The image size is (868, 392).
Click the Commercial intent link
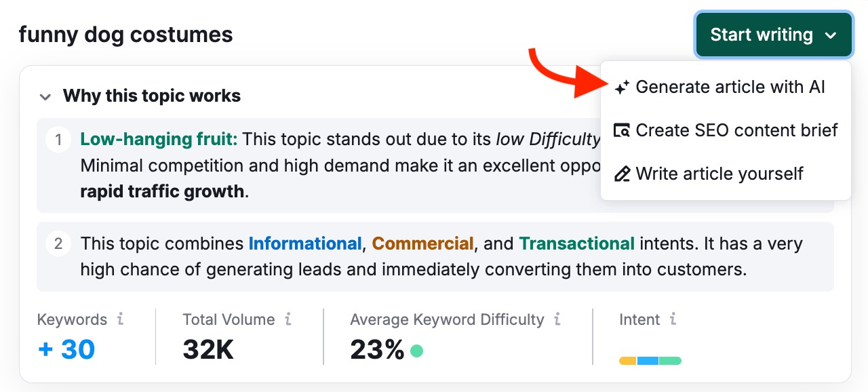(x=422, y=243)
